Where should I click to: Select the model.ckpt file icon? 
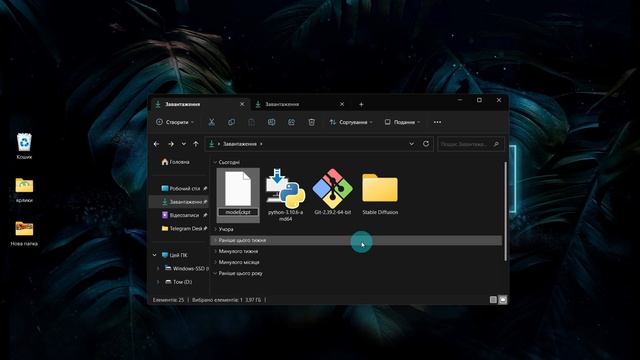click(238, 189)
